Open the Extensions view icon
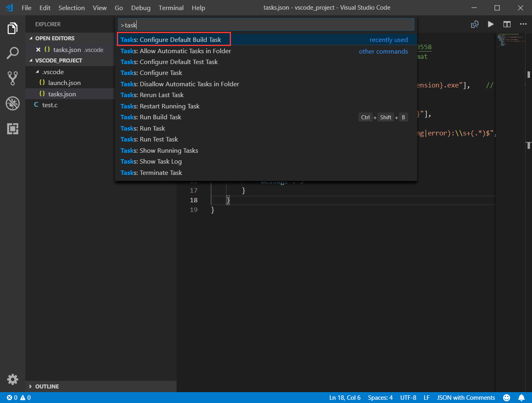 tap(12, 129)
